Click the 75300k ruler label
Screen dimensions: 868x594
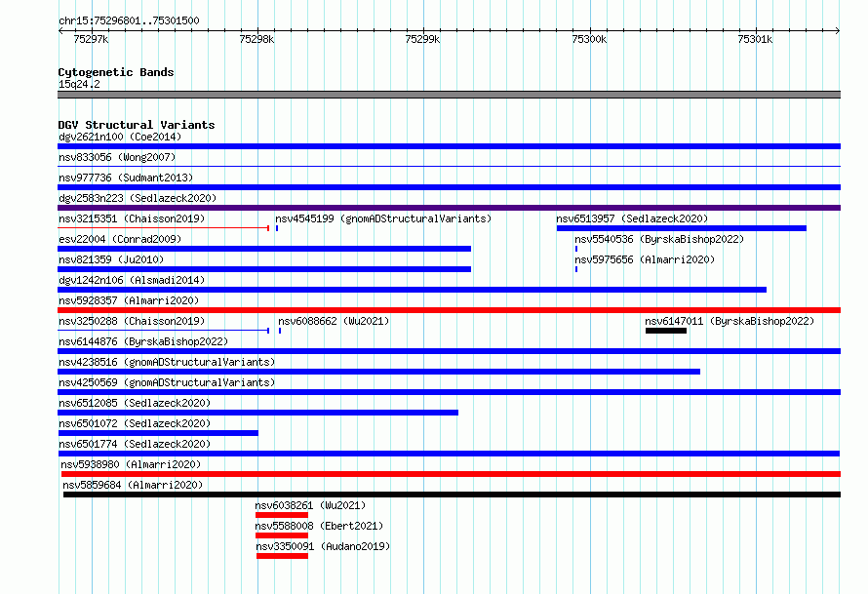589,39
